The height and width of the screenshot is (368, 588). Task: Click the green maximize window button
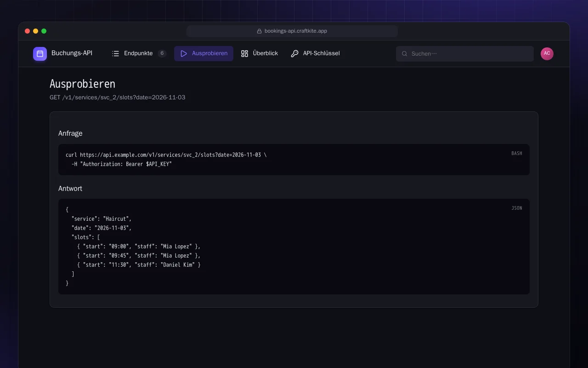click(44, 31)
